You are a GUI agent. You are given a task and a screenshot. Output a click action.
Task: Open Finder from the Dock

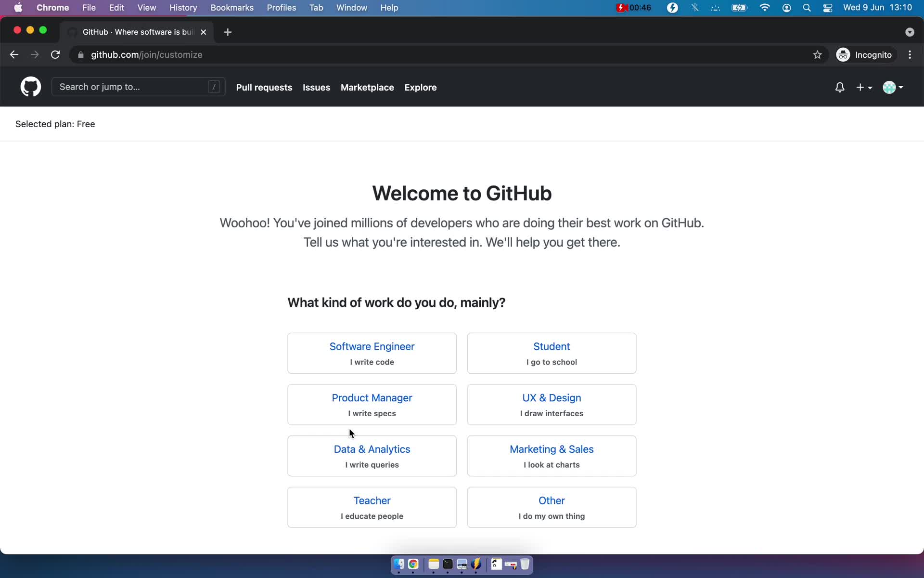[x=398, y=564]
